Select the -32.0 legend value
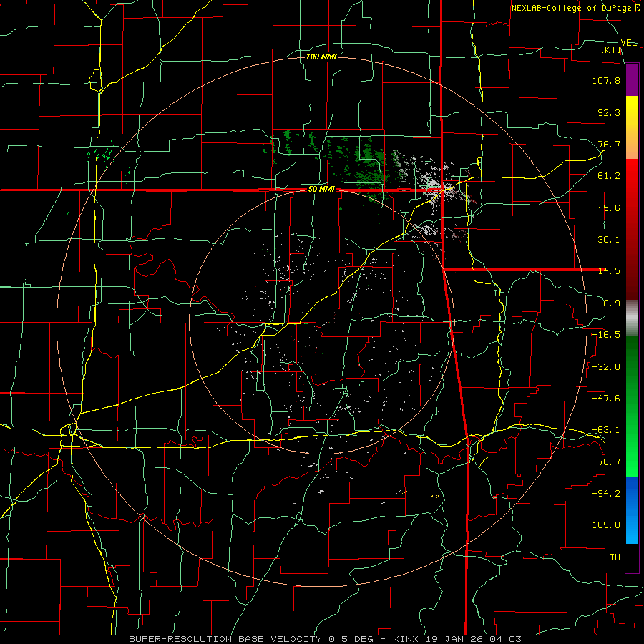This screenshot has width=644, height=644. click(606, 367)
